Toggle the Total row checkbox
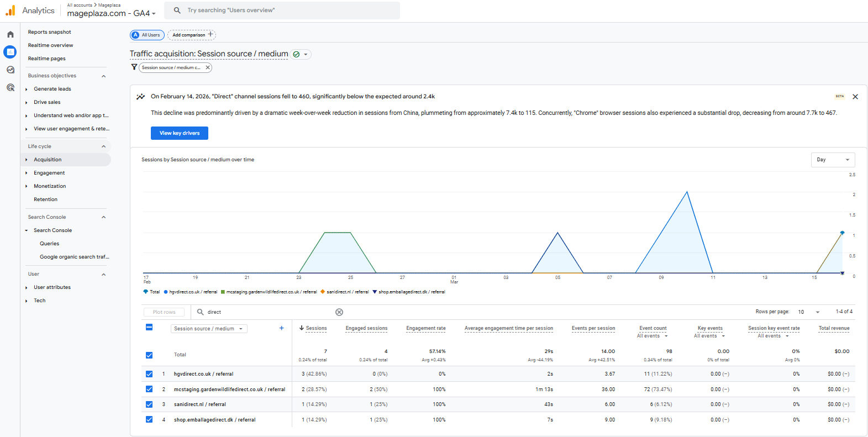Screen dimensions: 868x437 (149, 355)
